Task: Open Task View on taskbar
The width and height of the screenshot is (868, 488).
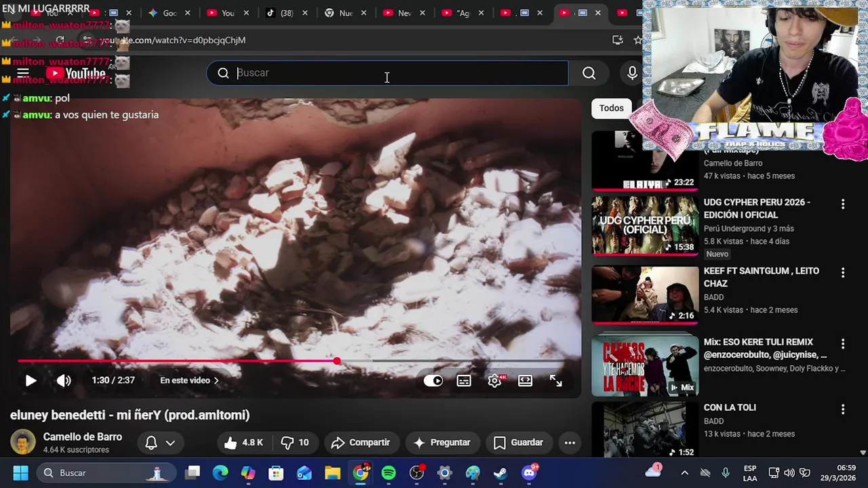Action: click(x=193, y=473)
